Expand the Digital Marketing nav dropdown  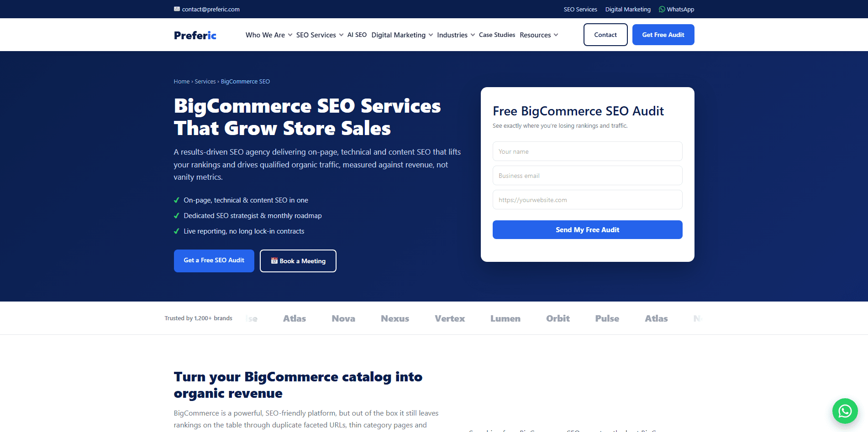tap(402, 35)
